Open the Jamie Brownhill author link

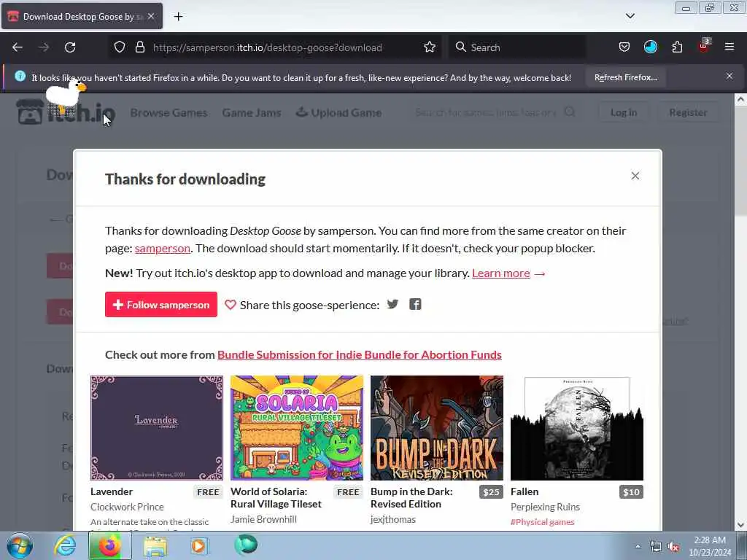point(263,519)
